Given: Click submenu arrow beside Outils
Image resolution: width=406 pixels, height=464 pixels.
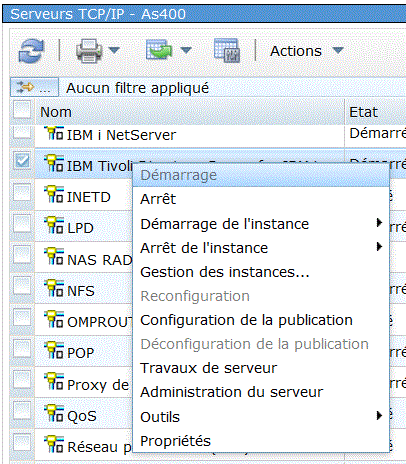Looking at the screenshot, I should tap(379, 415).
